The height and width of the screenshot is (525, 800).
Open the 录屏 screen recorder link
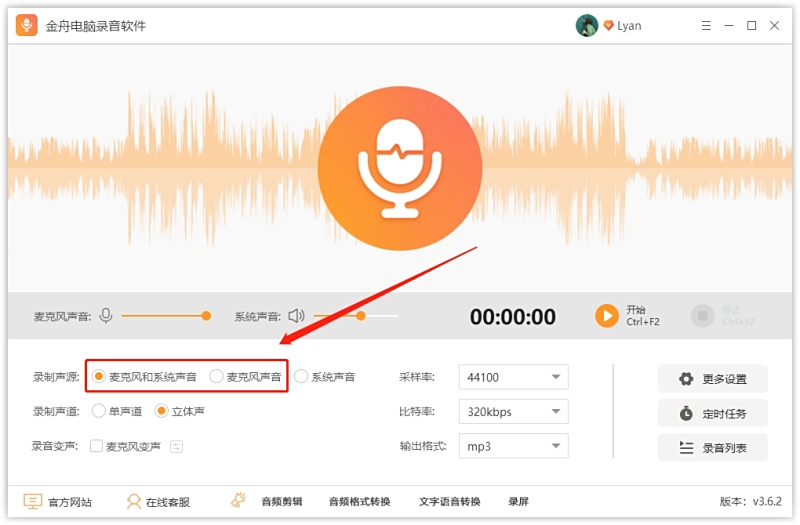click(x=518, y=502)
